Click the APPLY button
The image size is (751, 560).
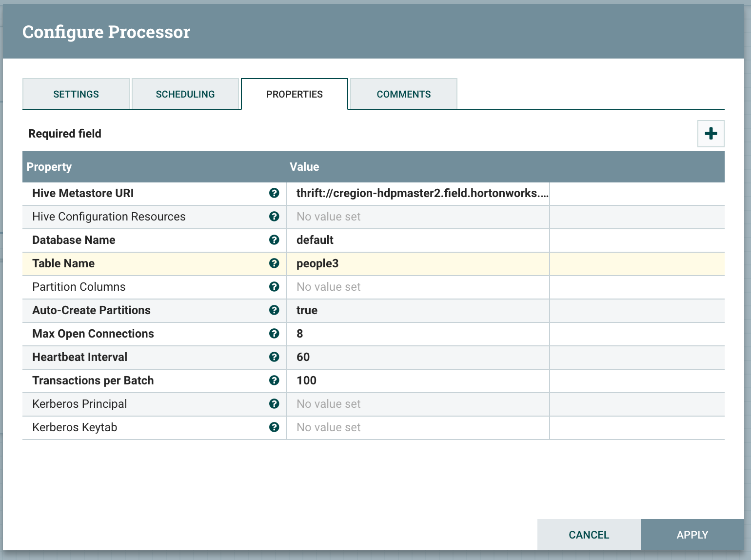coord(692,535)
